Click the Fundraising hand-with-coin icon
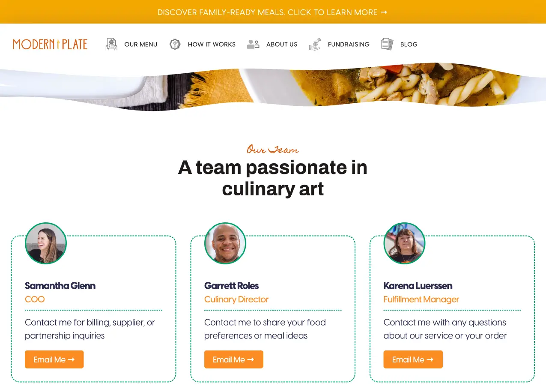The width and height of the screenshot is (546, 392). click(315, 44)
